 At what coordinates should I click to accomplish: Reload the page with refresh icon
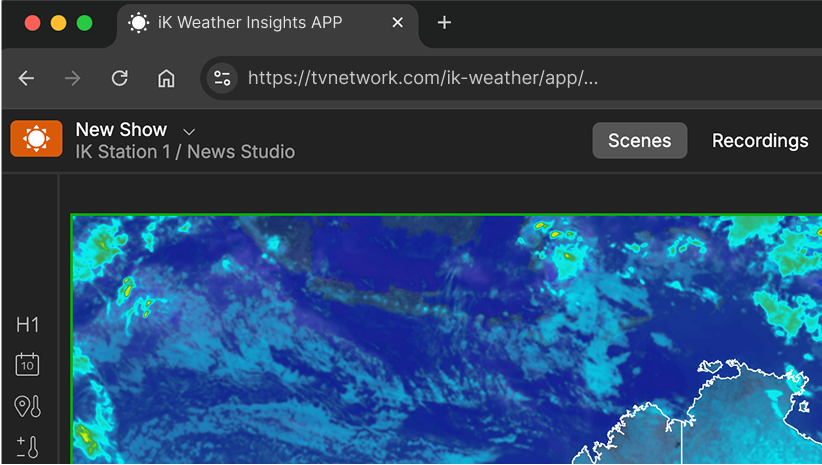(120, 79)
